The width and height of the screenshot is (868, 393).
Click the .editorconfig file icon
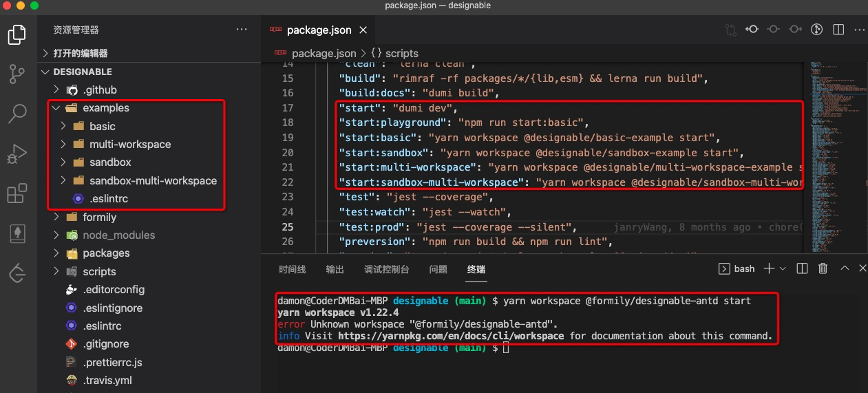point(71,290)
